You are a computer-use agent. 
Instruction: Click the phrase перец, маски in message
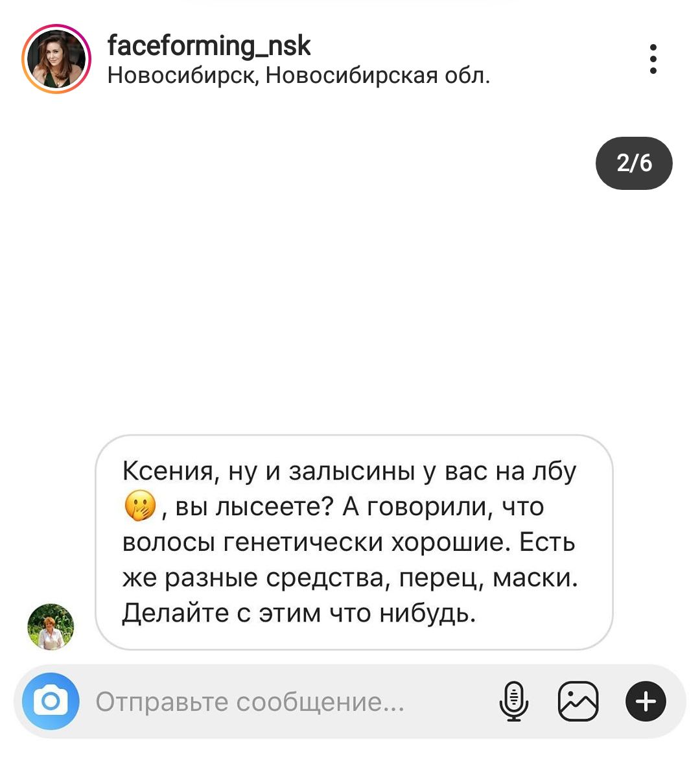click(x=487, y=577)
